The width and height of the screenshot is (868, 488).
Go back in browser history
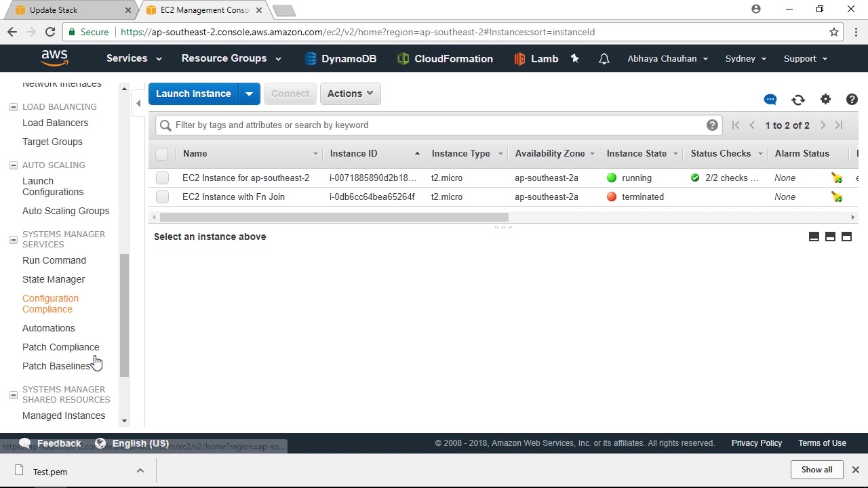[x=12, y=32]
